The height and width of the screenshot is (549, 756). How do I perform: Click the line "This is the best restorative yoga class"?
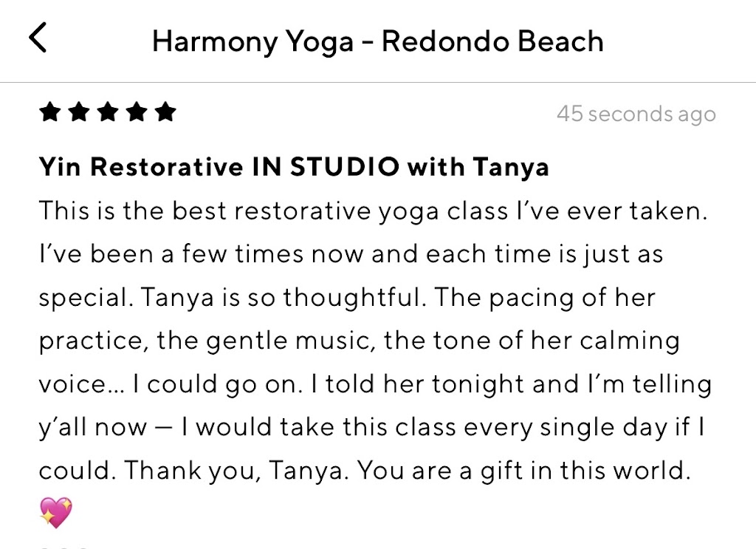pos(373,211)
